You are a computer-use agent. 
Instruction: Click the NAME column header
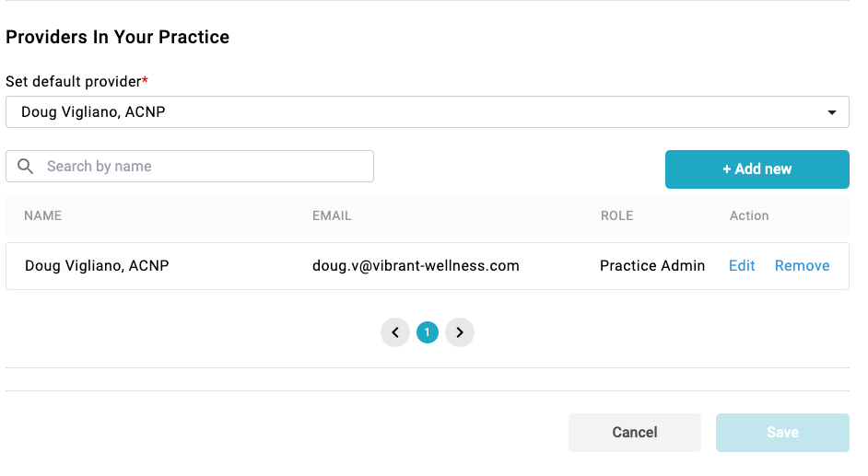click(x=43, y=215)
